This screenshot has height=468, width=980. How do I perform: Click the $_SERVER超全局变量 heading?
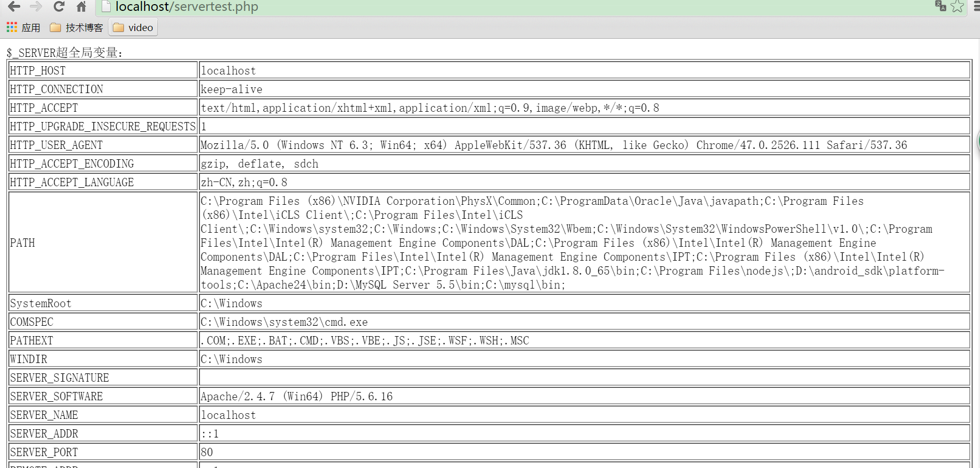pyautogui.click(x=65, y=52)
